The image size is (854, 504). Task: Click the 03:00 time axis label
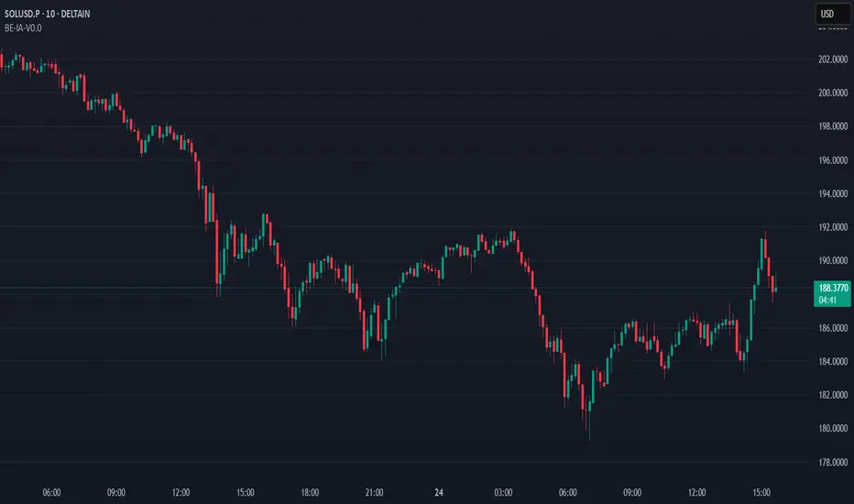point(502,492)
